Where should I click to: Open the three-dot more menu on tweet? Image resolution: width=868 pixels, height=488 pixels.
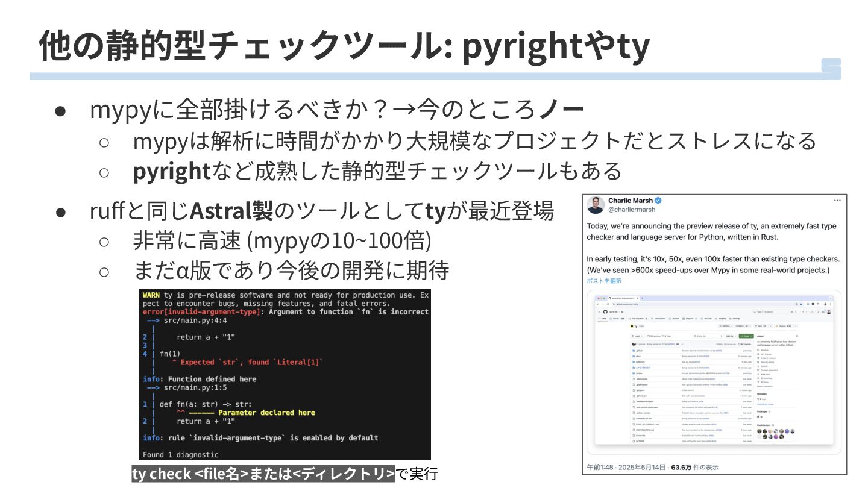(x=837, y=200)
